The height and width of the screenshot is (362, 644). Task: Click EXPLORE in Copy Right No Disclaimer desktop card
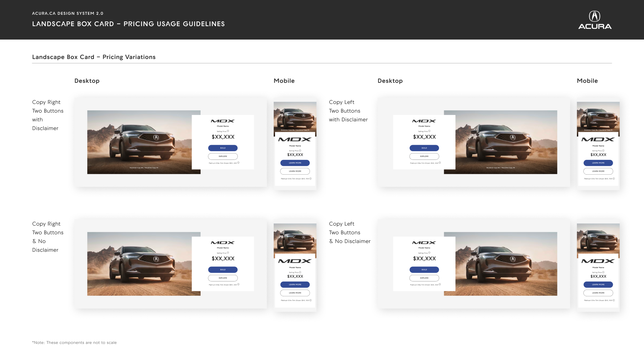coord(223,278)
